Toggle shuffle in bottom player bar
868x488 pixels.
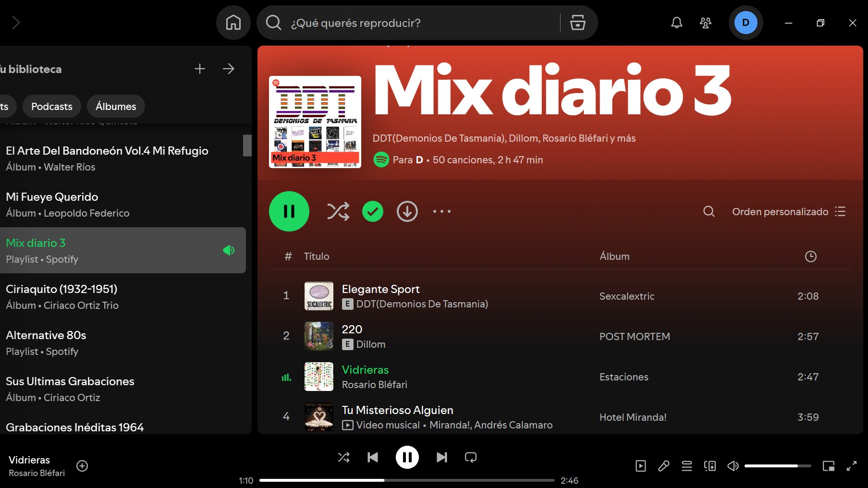(x=344, y=457)
